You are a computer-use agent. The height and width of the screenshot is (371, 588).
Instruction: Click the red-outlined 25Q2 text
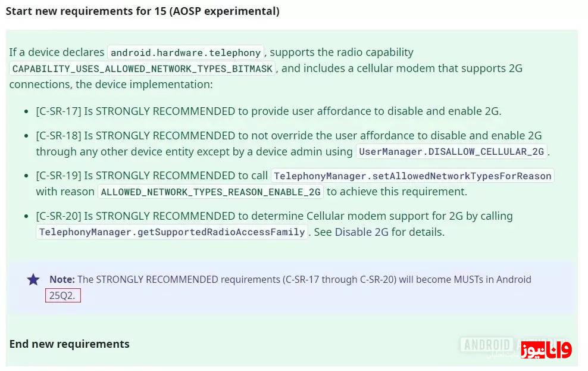coord(62,295)
